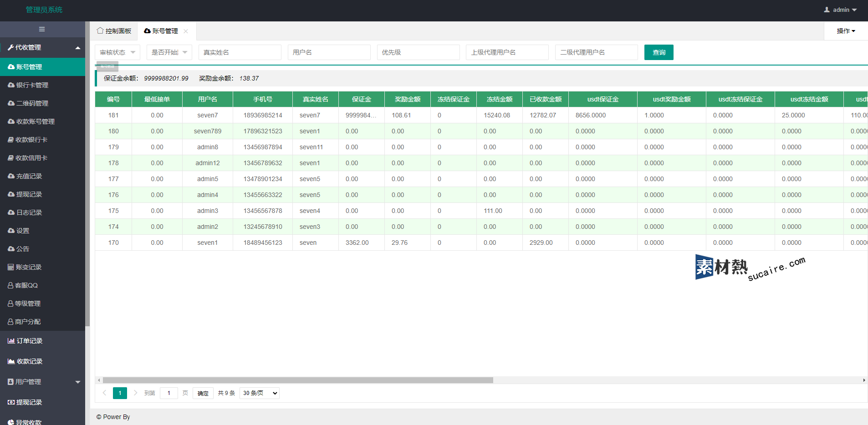Toggle the sidebar hamburger menu icon

click(x=42, y=29)
